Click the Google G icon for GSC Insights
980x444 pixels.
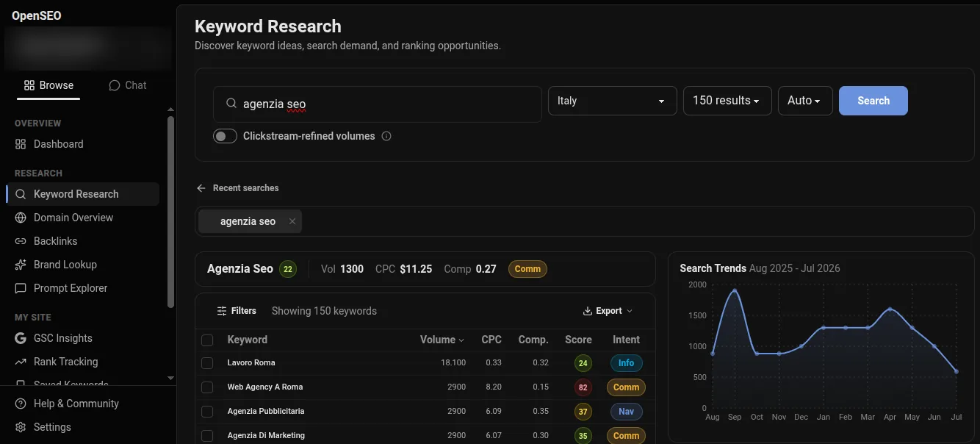21,338
